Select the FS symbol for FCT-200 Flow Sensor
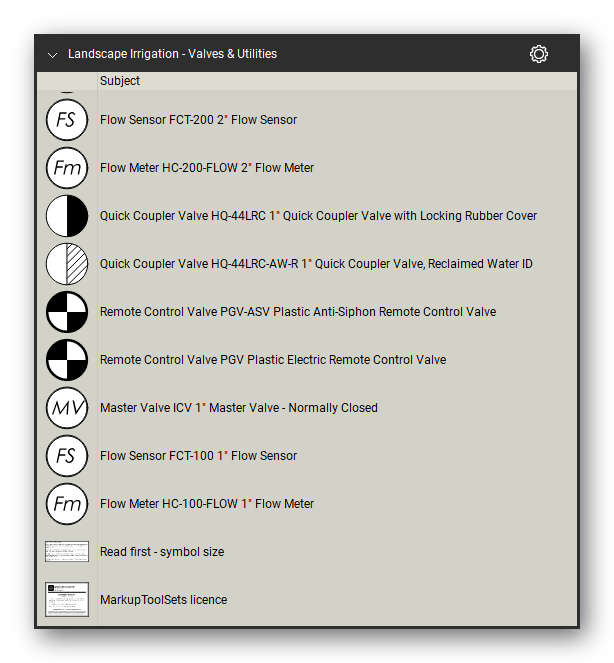This screenshot has height=663, width=614. pyautogui.click(x=67, y=120)
